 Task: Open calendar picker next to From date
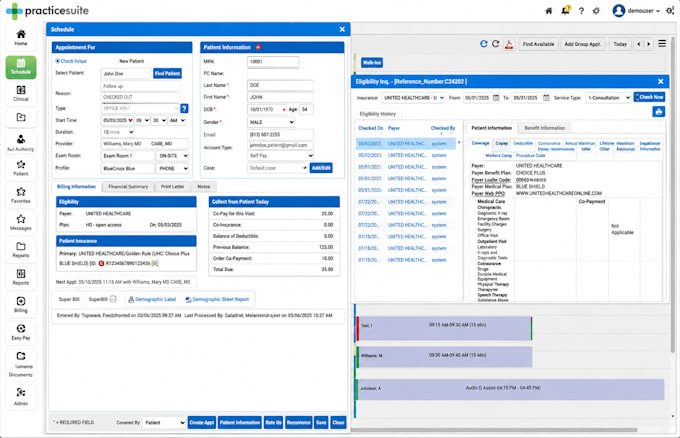496,98
